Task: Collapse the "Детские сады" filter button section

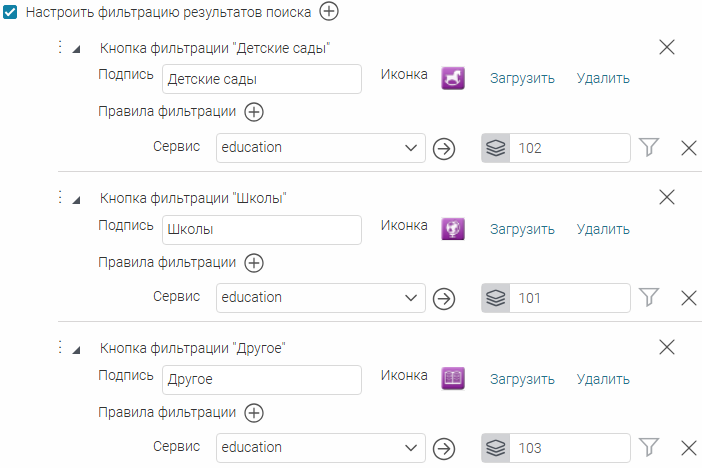Action: pyautogui.click(x=76, y=49)
